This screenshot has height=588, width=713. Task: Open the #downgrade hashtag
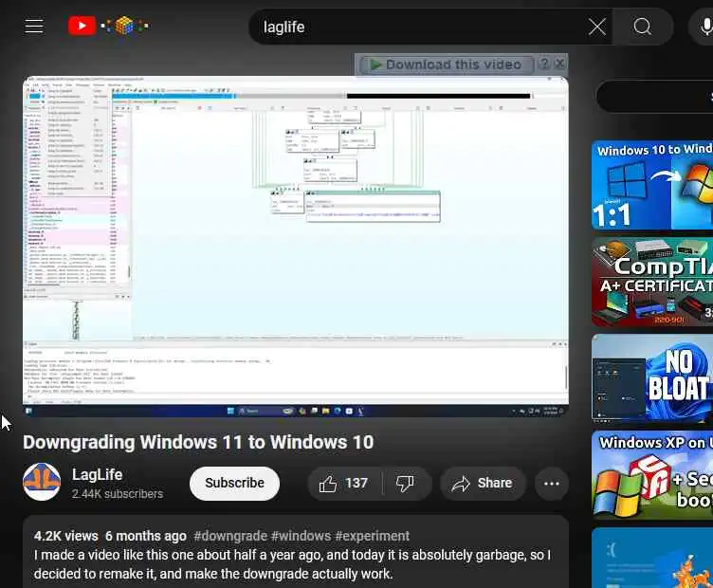(230, 536)
